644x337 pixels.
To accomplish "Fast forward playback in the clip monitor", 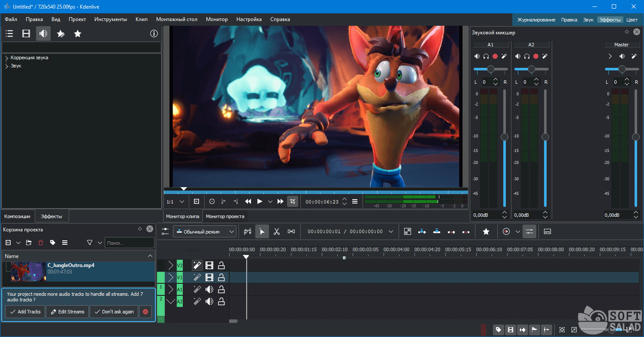I will [x=281, y=201].
